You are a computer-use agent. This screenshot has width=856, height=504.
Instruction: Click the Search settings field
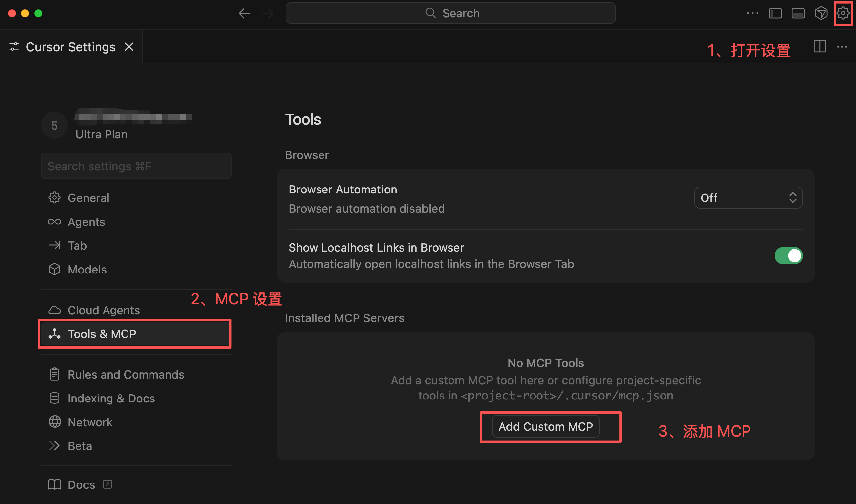click(x=136, y=166)
